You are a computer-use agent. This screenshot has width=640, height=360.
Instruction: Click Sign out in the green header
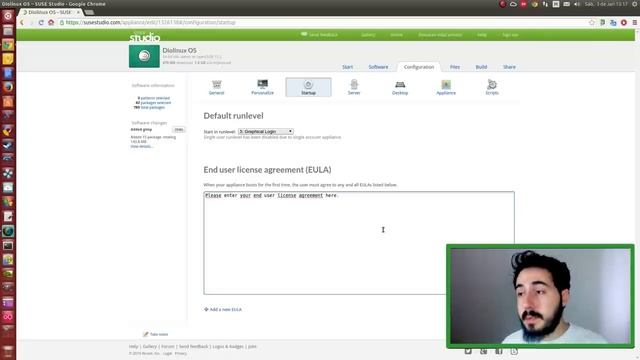510,35
